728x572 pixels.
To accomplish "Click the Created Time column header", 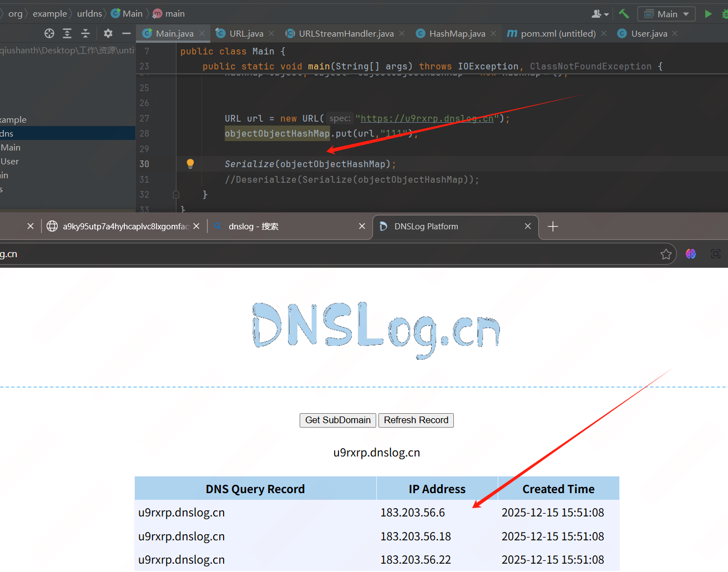I will point(559,489).
